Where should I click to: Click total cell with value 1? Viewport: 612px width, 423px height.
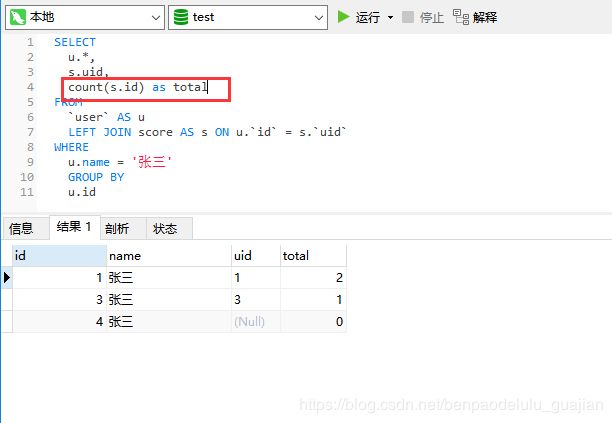(x=313, y=300)
